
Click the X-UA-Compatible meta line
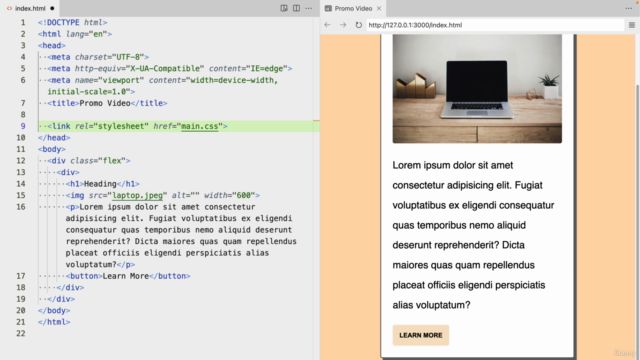(x=170, y=68)
